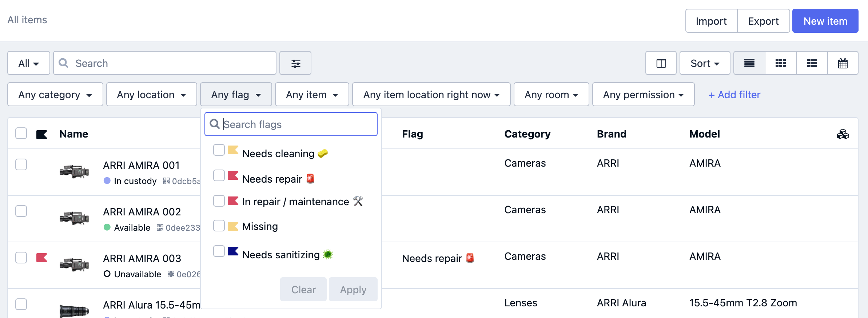868x318 pixels.
Task: Open the Any permission filter
Action: 644,95
